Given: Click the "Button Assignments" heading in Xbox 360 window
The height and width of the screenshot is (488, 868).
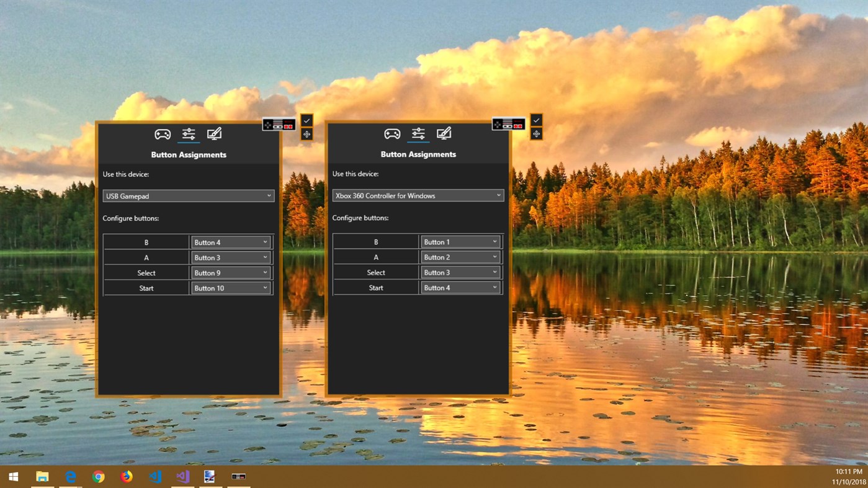Looking at the screenshot, I should click(x=418, y=154).
